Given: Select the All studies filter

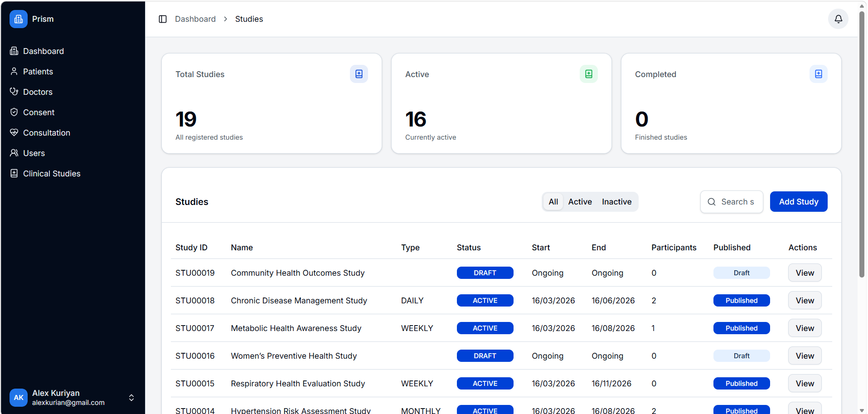Looking at the screenshot, I should [553, 201].
